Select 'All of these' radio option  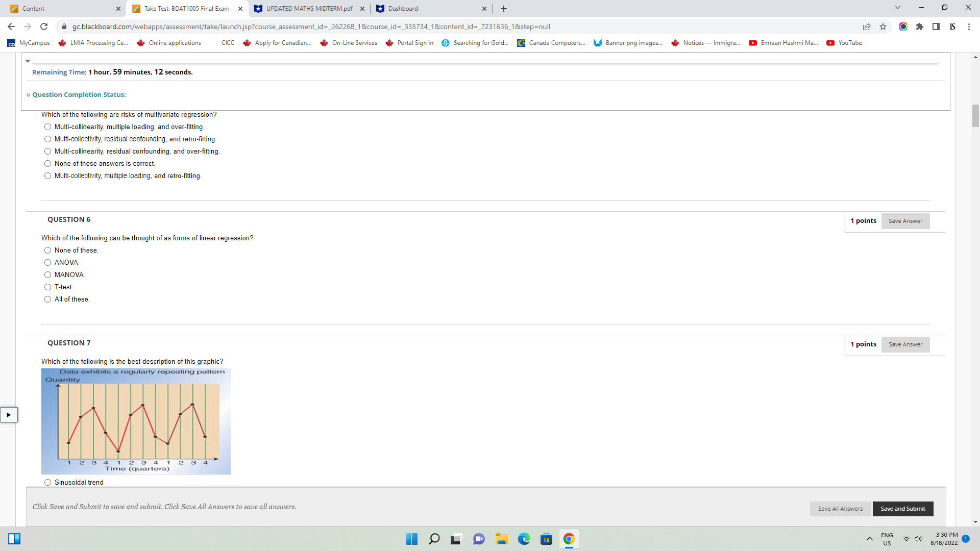[x=47, y=299]
